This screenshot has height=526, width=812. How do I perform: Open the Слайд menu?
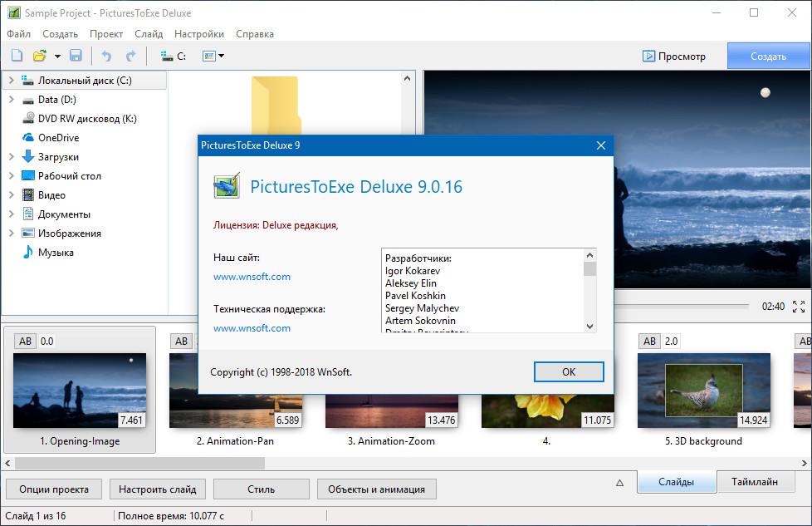pos(148,34)
